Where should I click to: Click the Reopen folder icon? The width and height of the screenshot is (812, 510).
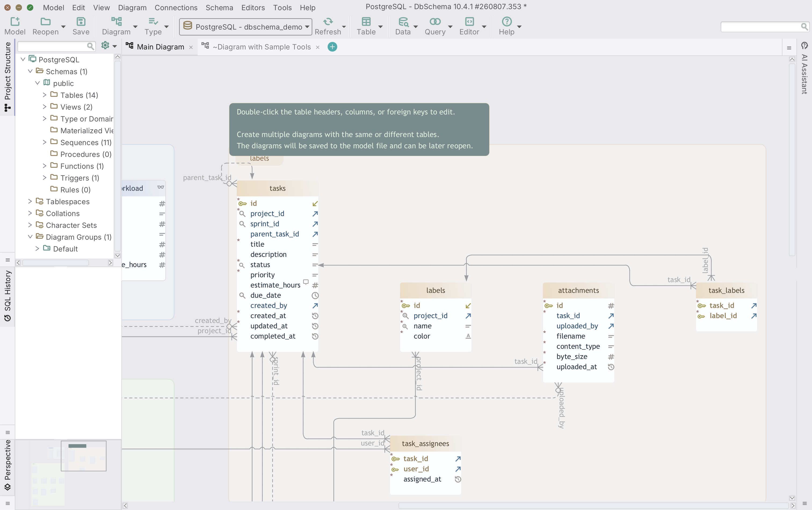pyautogui.click(x=45, y=21)
